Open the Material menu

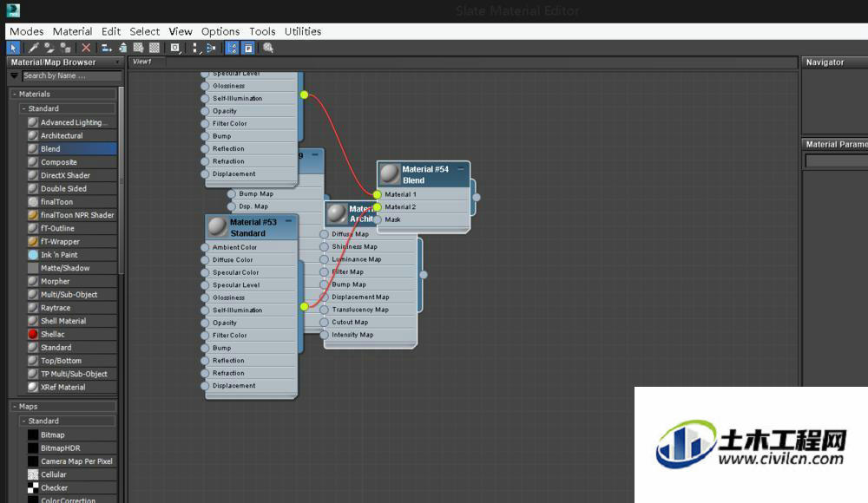click(73, 31)
